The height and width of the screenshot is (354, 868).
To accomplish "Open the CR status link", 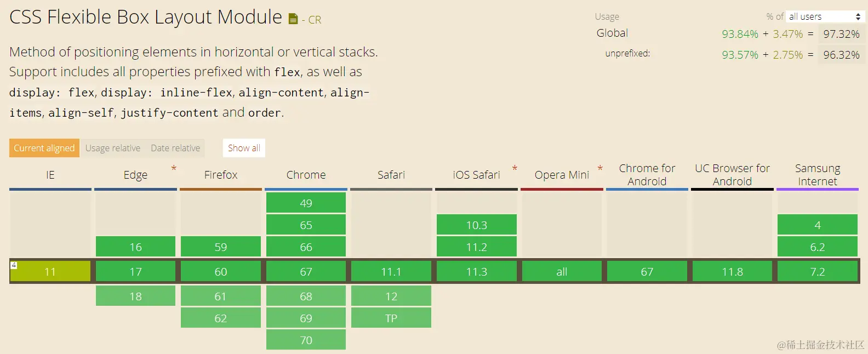I will pos(315,20).
